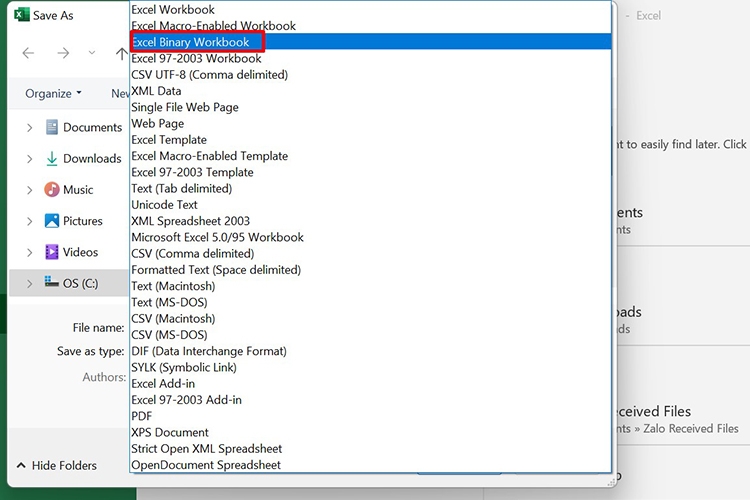
Task: Pick CSV (Comma delimited) type
Action: [370, 254]
